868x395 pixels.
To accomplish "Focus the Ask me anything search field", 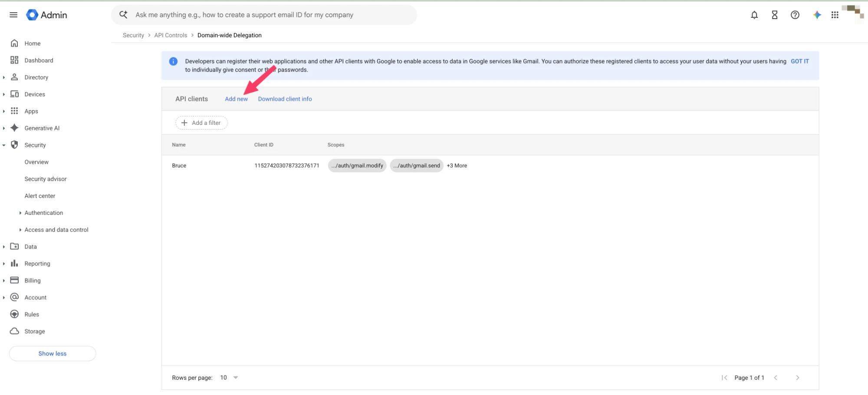I will 264,15.
